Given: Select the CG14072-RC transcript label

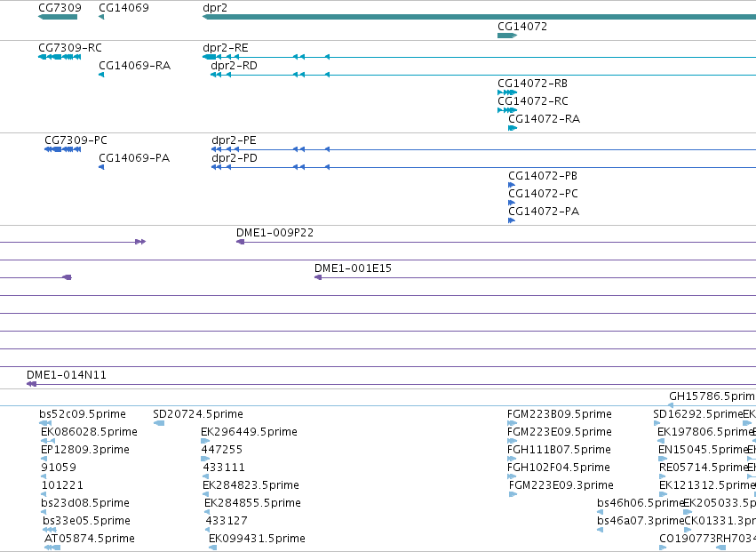Looking at the screenshot, I should pos(533,101).
